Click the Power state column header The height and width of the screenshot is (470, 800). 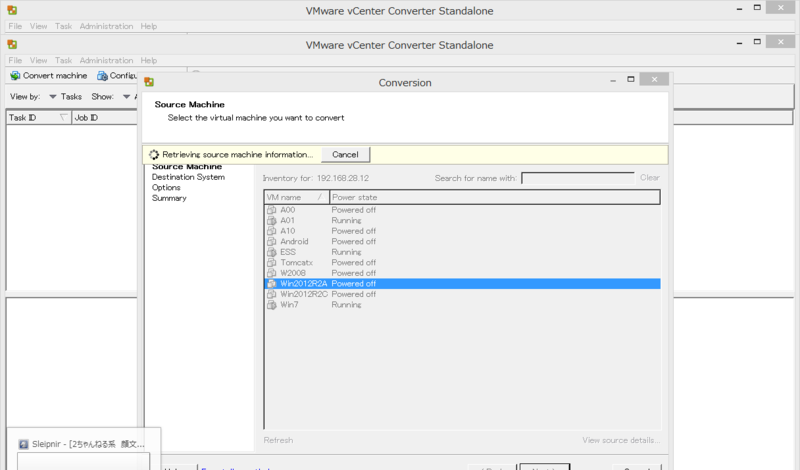[x=494, y=197]
